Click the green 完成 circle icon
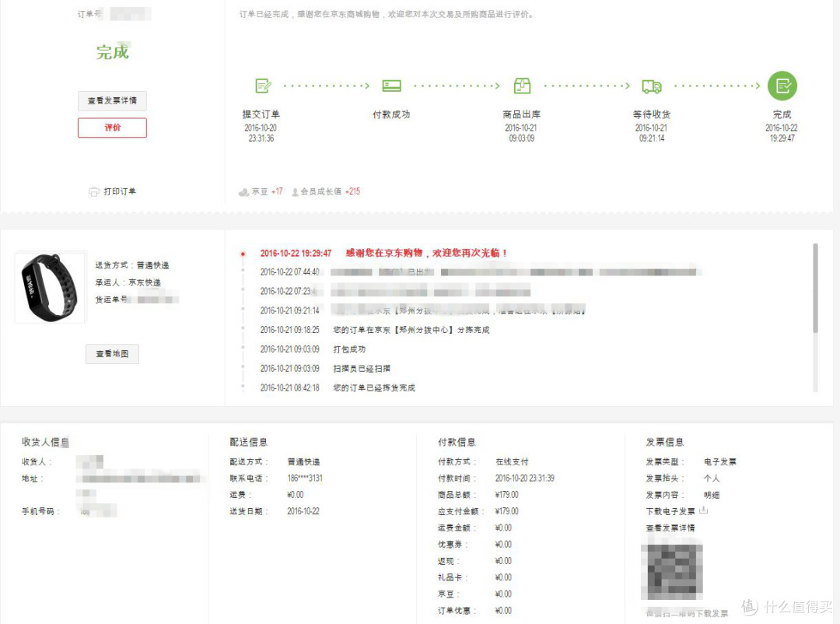Screen dimensions: 840x624 [x=782, y=86]
